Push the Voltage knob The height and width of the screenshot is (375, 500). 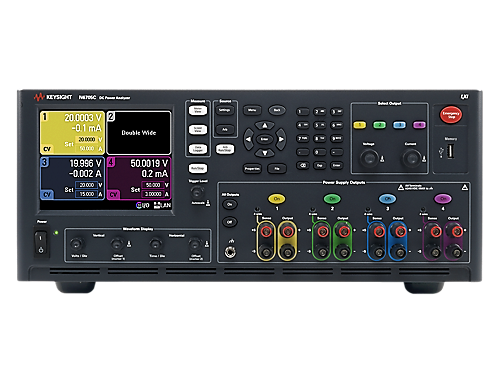pyautogui.click(x=369, y=158)
